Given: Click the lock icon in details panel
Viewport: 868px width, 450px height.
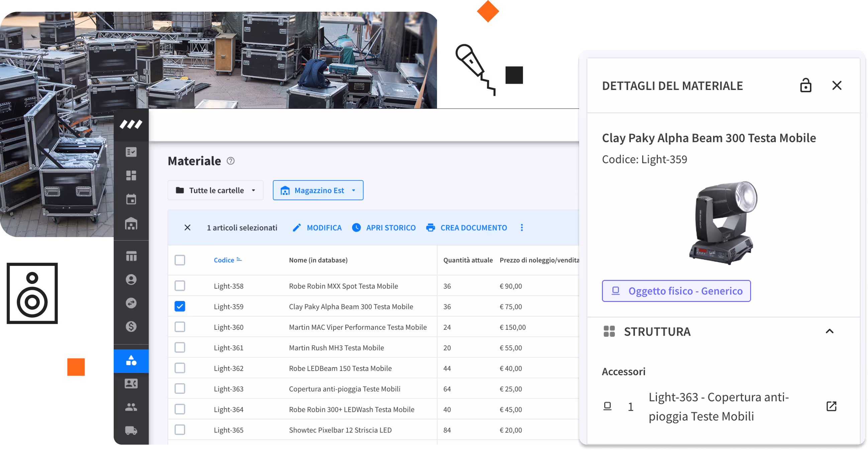Looking at the screenshot, I should click(805, 85).
